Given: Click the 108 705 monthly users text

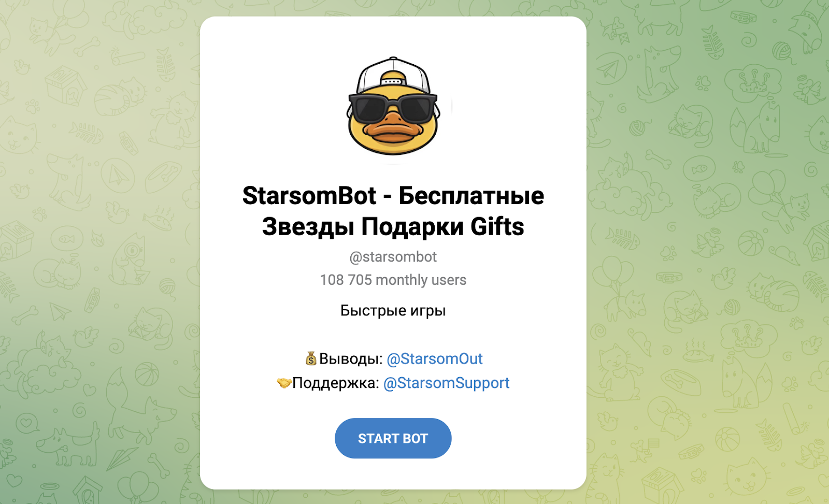Looking at the screenshot, I should point(393,280).
